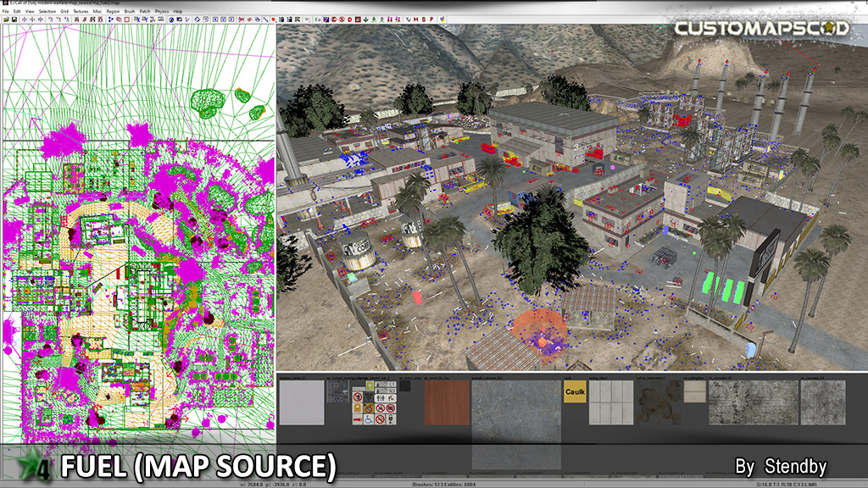Open the Grid menu

pos(64,11)
